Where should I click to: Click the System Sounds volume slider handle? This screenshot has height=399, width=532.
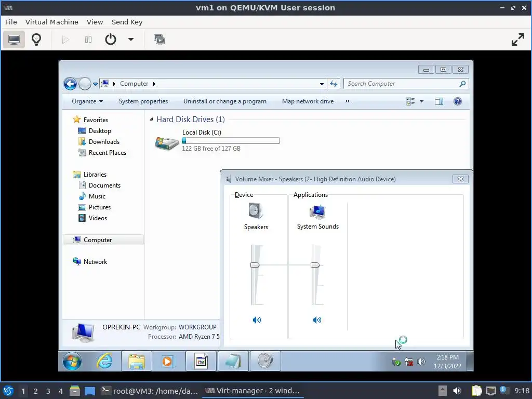[315, 265]
